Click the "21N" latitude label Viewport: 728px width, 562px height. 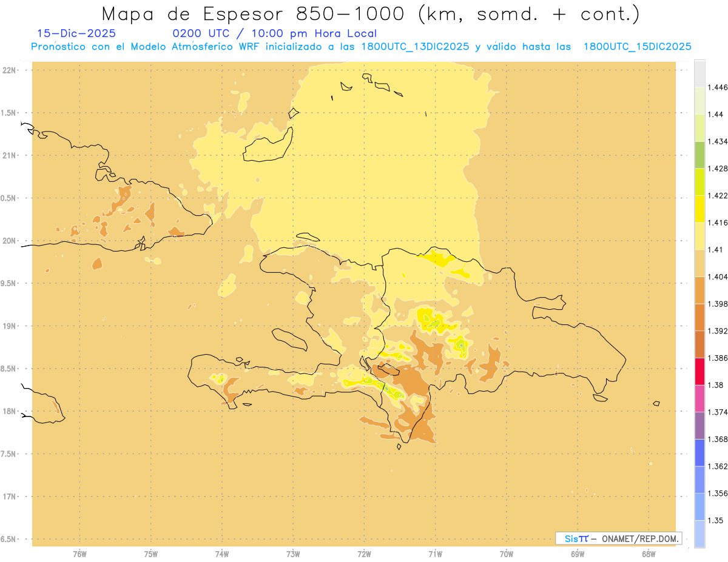10,156
